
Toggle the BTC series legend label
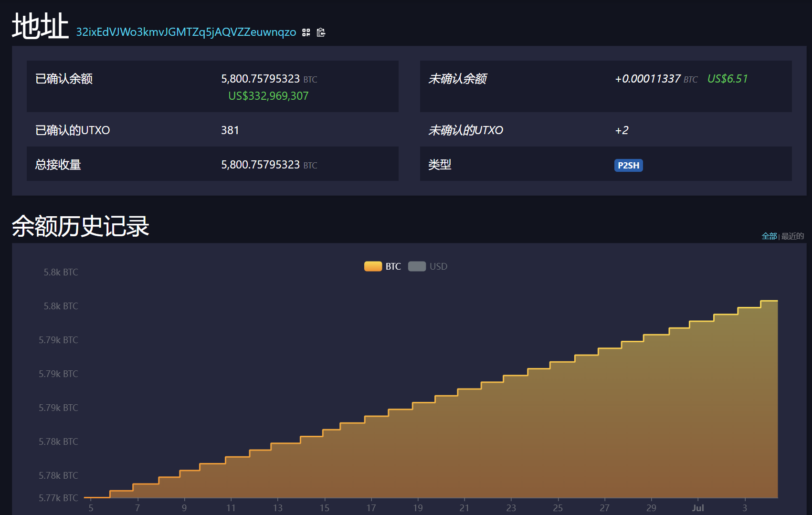coord(393,266)
